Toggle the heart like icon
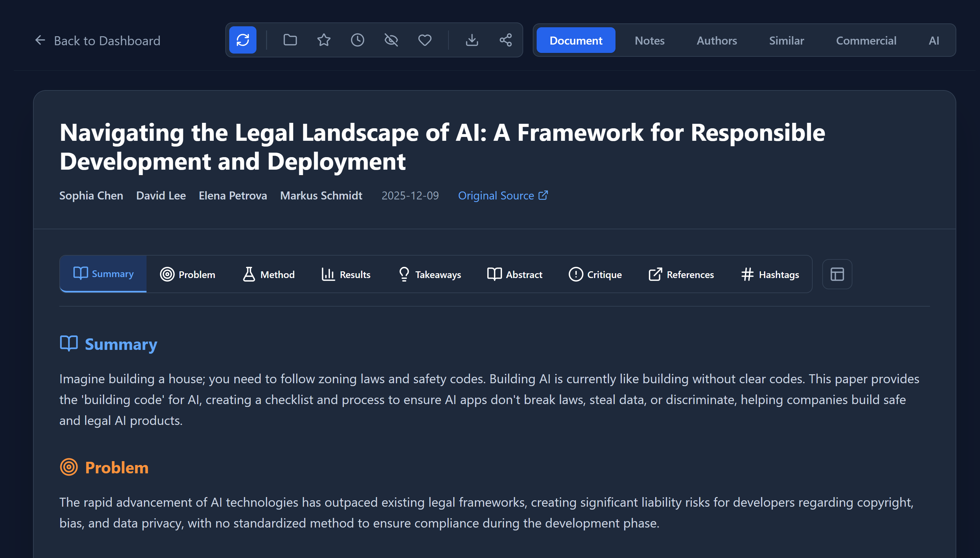 [x=424, y=40]
